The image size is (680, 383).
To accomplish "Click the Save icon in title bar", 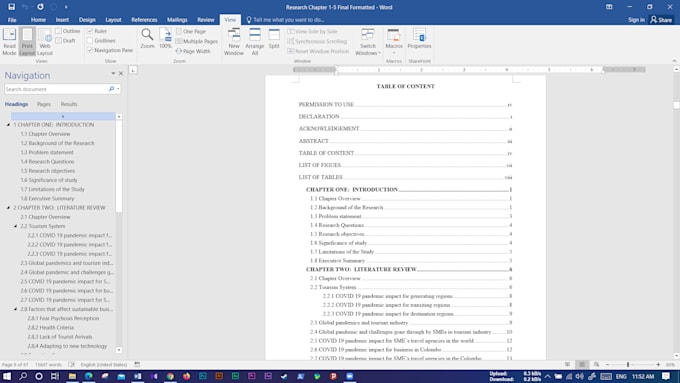I will [11, 7].
